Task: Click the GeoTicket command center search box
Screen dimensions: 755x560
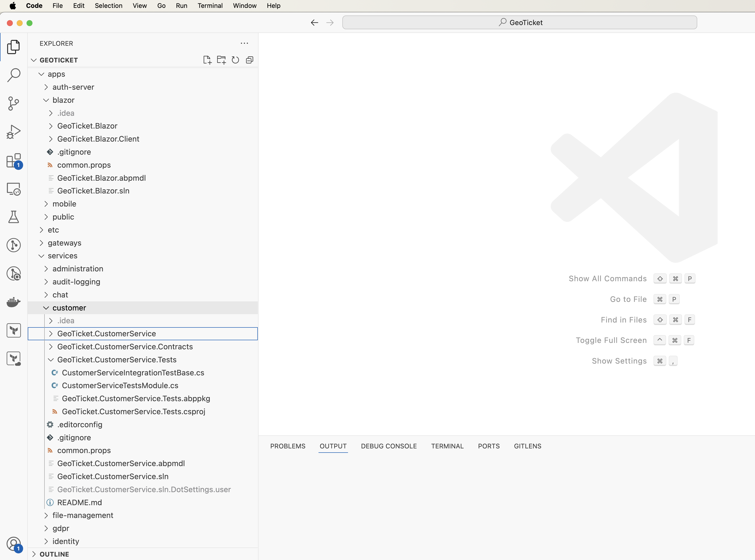Action: point(520,22)
